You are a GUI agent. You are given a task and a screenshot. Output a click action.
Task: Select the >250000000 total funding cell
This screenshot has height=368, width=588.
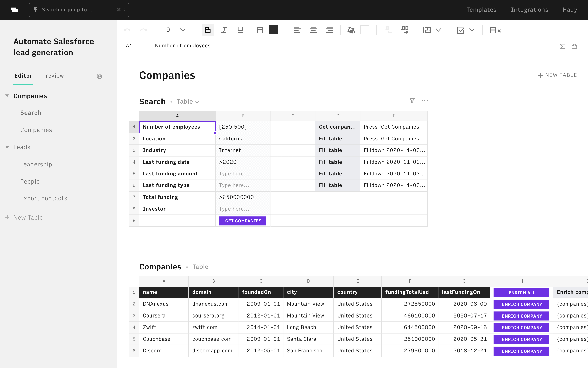pos(243,197)
